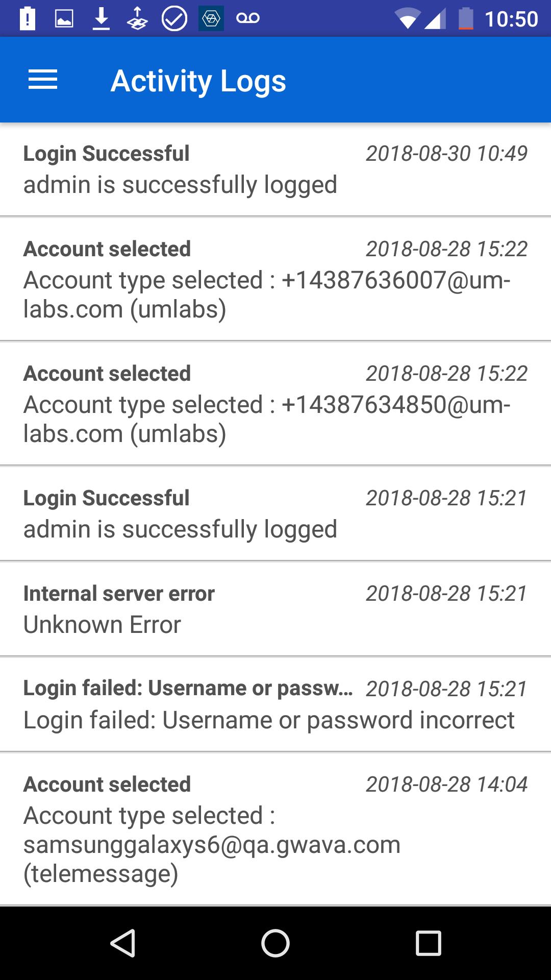Image resolution: width=551 pixels, height=980 pixels.
Task: Tap the checkmark circle status icon
Action: click(x=174, y=19)
